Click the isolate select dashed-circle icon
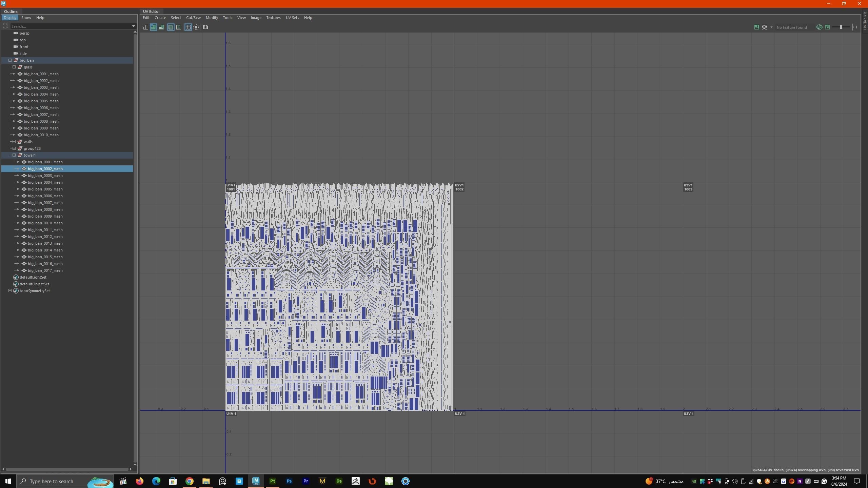 coord(196,27)
